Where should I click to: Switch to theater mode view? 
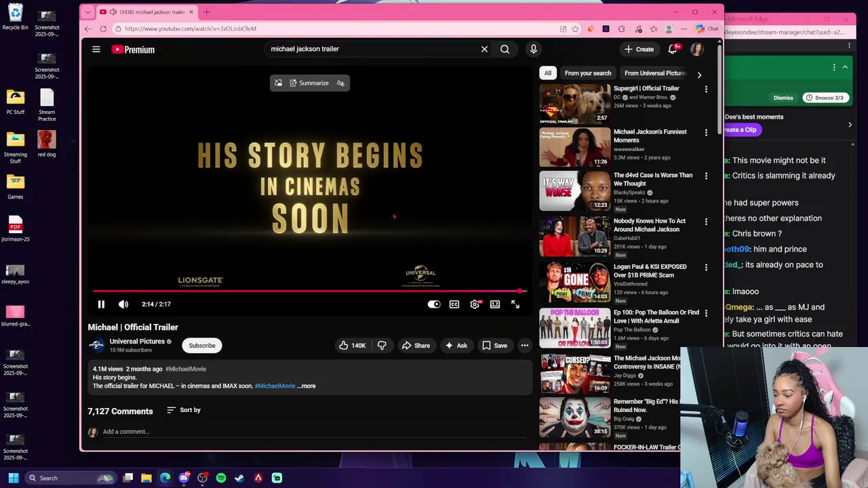point(495,304)
